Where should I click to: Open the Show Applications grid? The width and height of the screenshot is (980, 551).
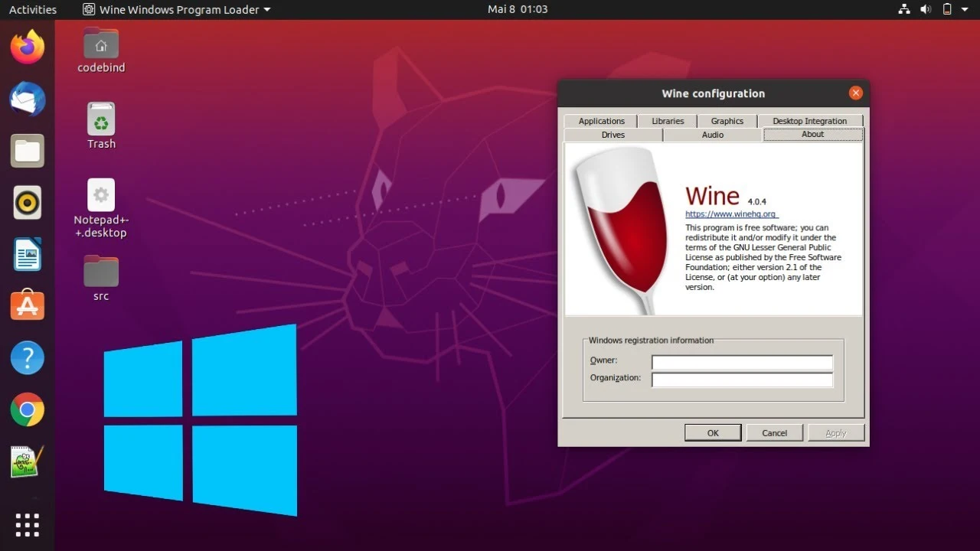point(27,525)
